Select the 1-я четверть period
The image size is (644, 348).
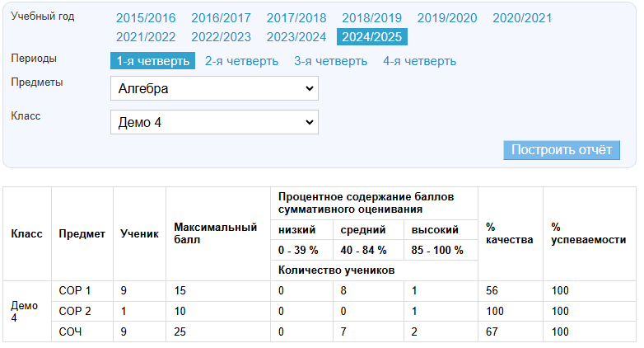click(152, 61)
